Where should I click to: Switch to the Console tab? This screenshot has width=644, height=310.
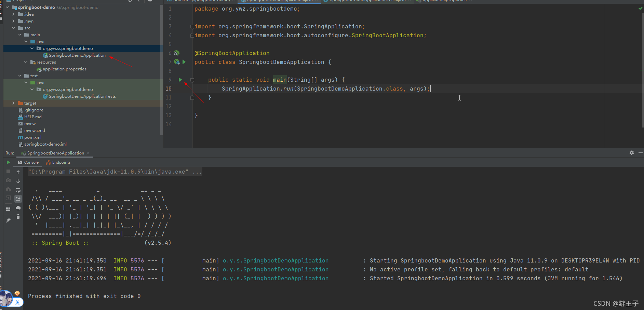coord(28,162)
